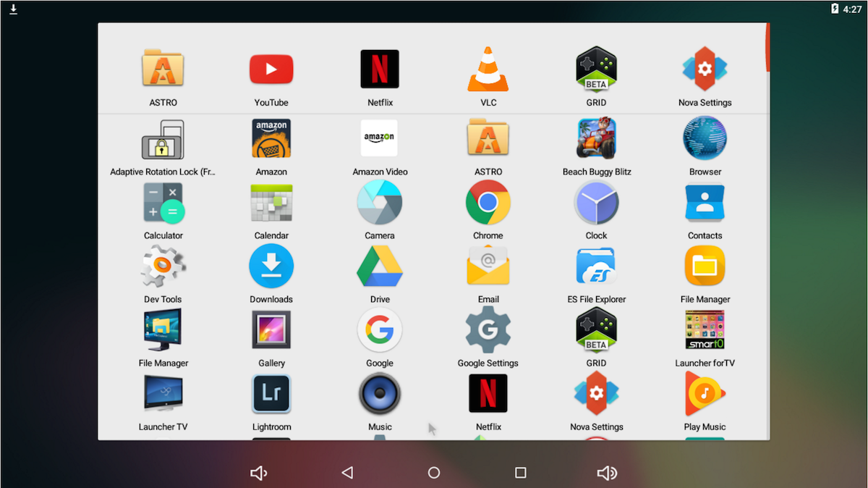Launch Google Drive
The image size is (868, 488).
pyautogui.click(x=380, y=266)
